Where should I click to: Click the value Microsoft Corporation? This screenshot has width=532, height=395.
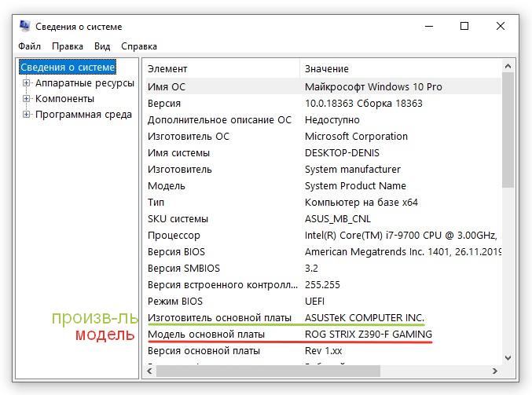pyautogui.click(x=356, y=137)
